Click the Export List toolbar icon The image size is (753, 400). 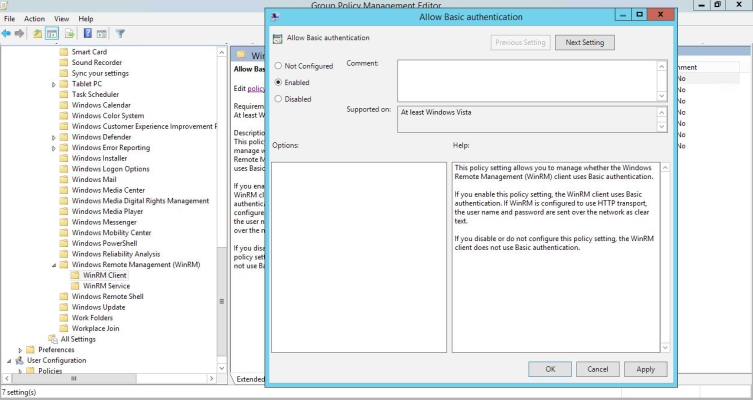pos(70,34)
